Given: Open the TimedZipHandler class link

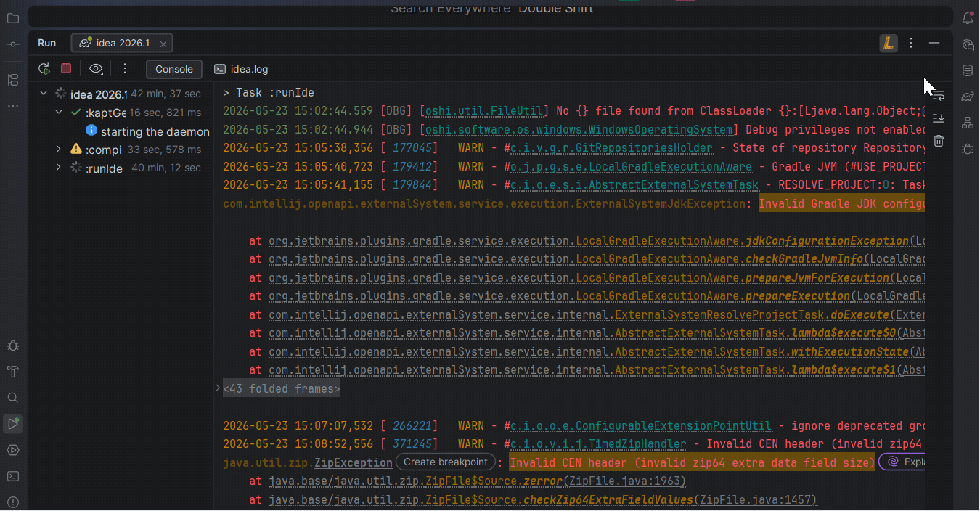Looking at the screenshot, I should click(598, 444).
